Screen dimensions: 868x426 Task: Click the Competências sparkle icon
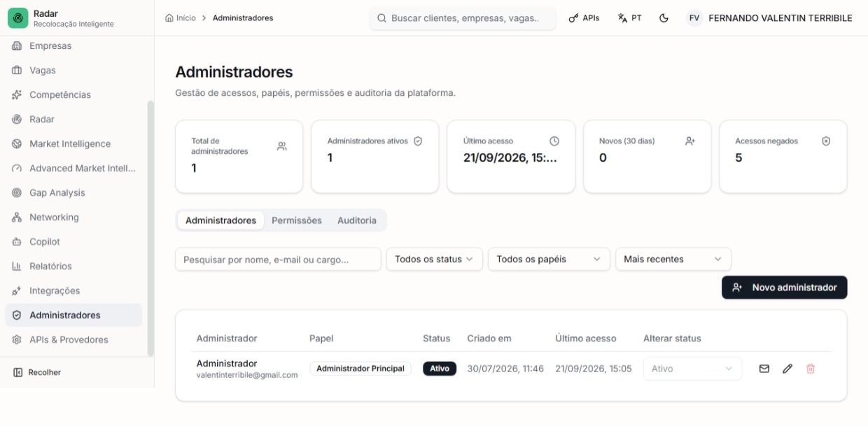17,95
